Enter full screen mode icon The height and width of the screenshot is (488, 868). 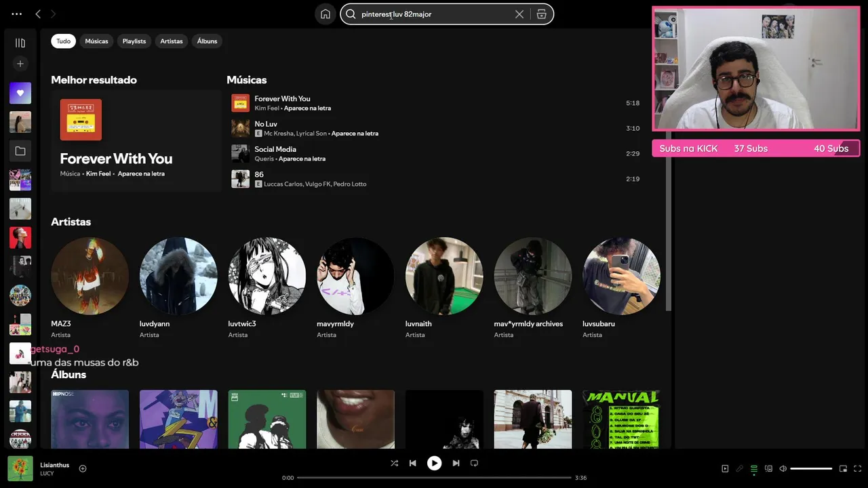tap(858, 468)
